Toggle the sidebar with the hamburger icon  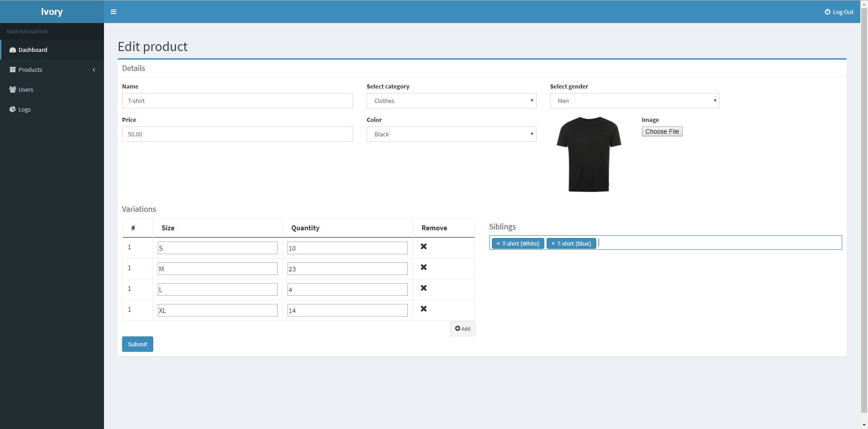pos(113,12)
